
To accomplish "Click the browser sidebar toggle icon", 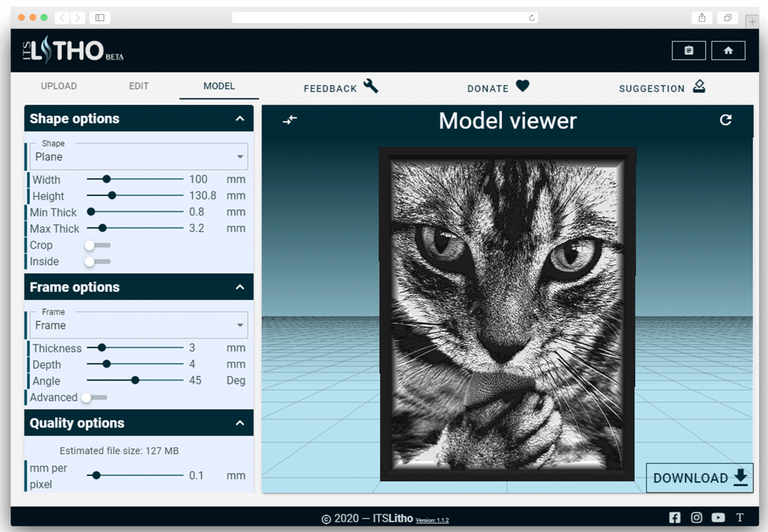I will 100,18.
